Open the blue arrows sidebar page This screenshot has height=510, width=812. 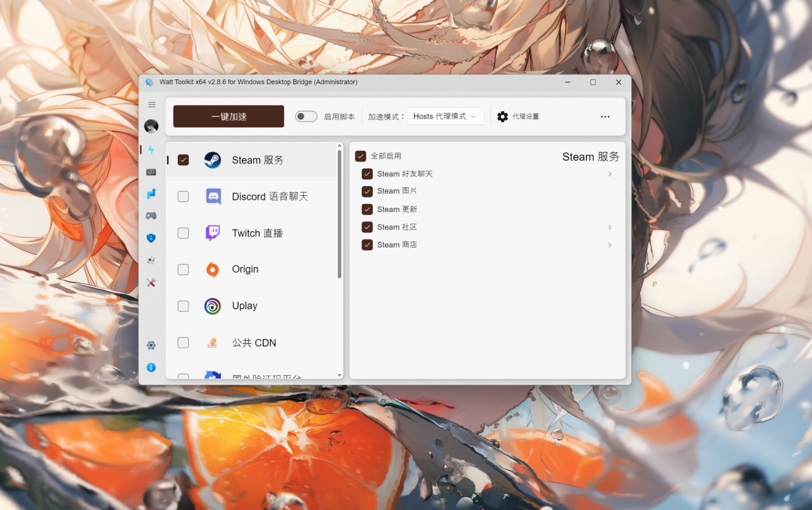pyautogui.click(x=151, y=193)
